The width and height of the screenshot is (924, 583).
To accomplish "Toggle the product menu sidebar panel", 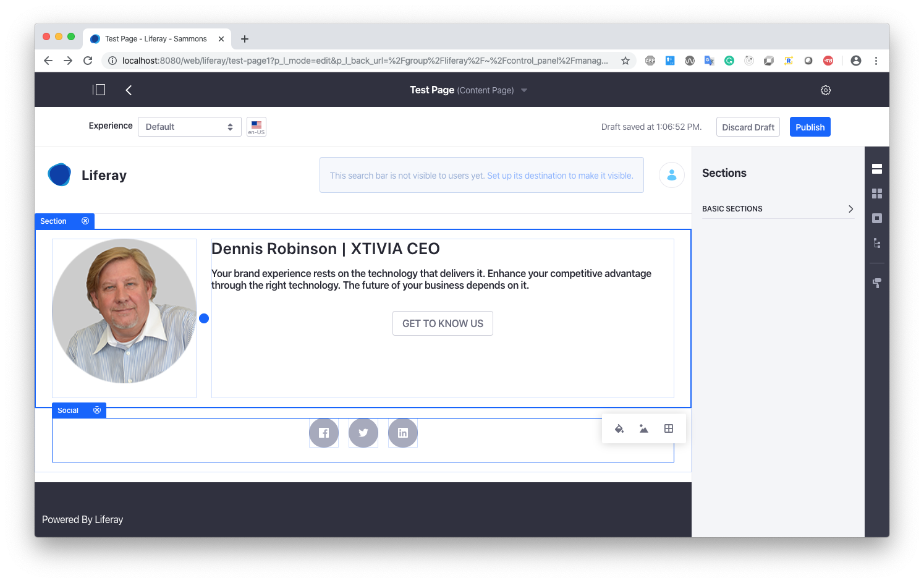I will point(99,90).
